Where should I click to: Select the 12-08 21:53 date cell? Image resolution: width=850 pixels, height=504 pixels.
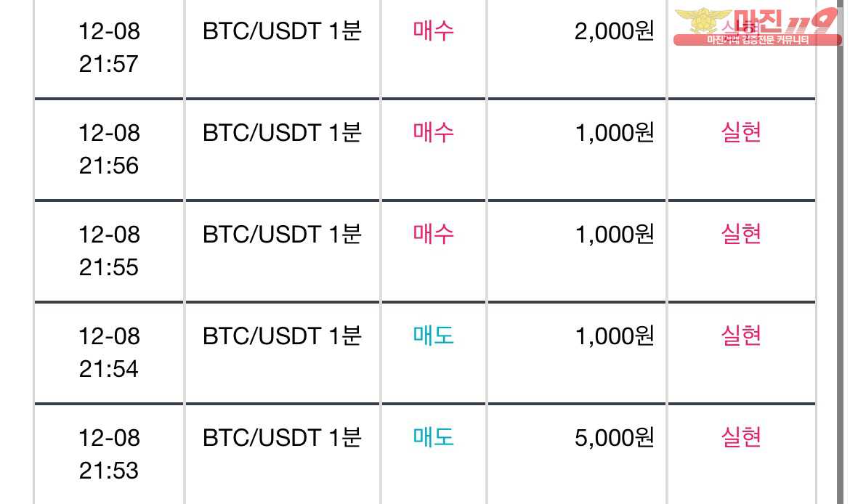109,454
